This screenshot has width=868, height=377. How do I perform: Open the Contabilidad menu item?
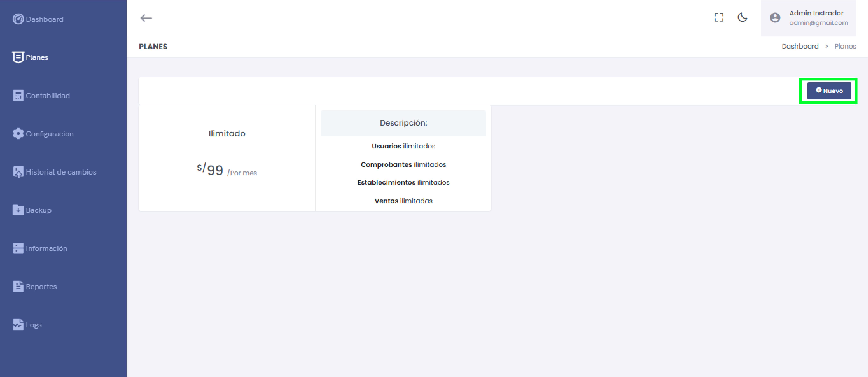pyautogui.click(x=48, y=96)
